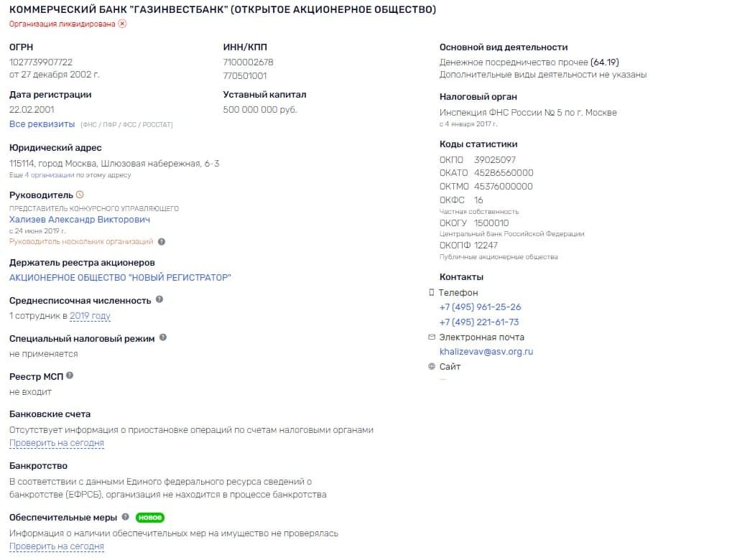This screenshot has height=560, width=732.
Task: Open АКЦИОНЕРНОЕ ОБЩЕСТВО "НОВЫЙ РЕГИСТРАТОР" link
Action: [120, 278]
